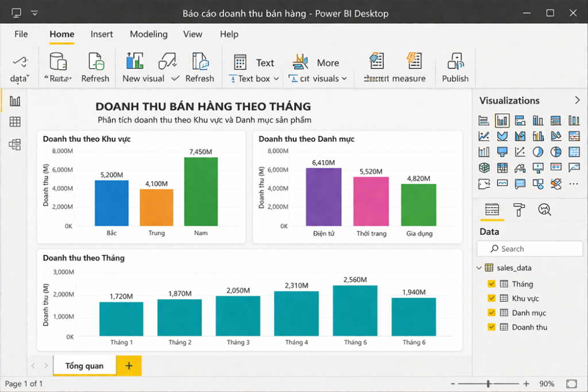Viewport: 588px width, 392px height.
Task: Collapse the sales_data table tree
Action: click(x=479, y=267)
